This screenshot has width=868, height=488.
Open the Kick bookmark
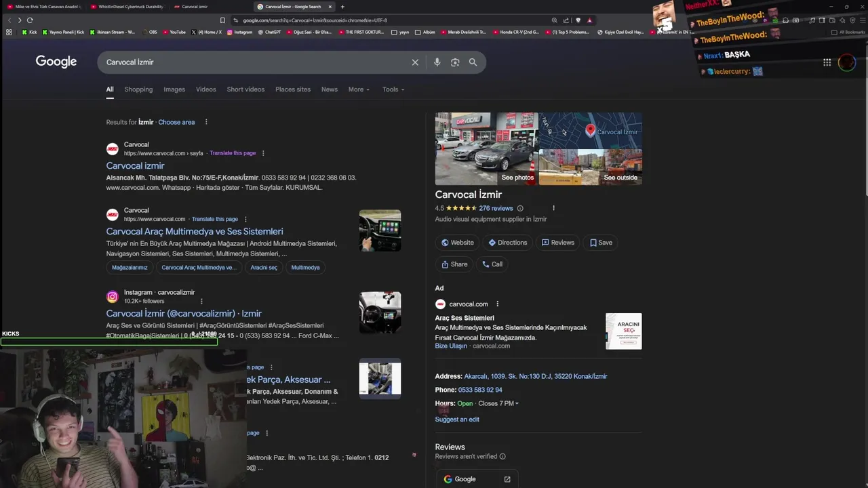(29, 32)
